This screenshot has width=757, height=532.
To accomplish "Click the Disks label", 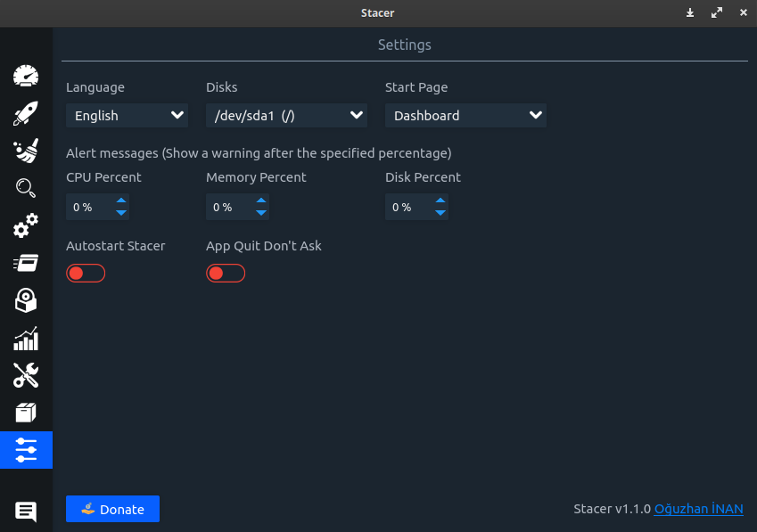I will coord(222,87).
